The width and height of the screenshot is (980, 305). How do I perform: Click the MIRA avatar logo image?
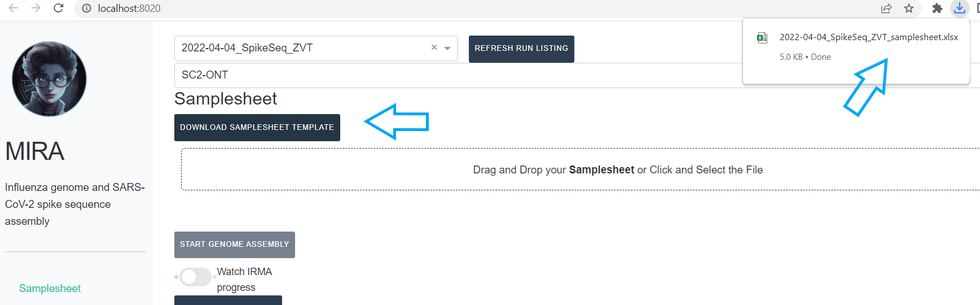click(x=50, y=79)
